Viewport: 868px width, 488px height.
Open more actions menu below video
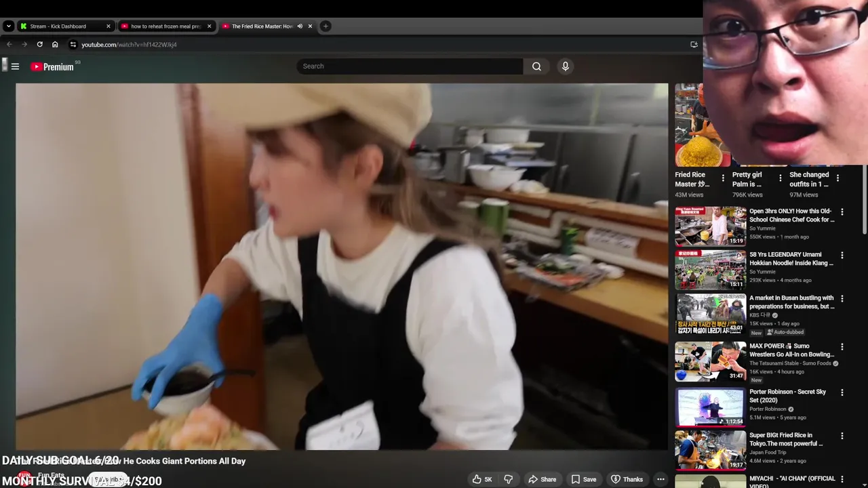[660, 479]
